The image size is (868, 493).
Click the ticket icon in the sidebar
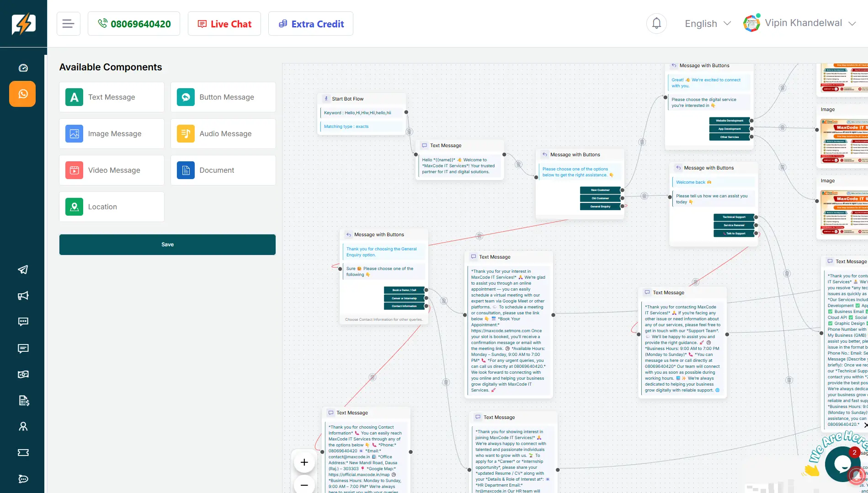pyautogui.click(x=22, y=452)
